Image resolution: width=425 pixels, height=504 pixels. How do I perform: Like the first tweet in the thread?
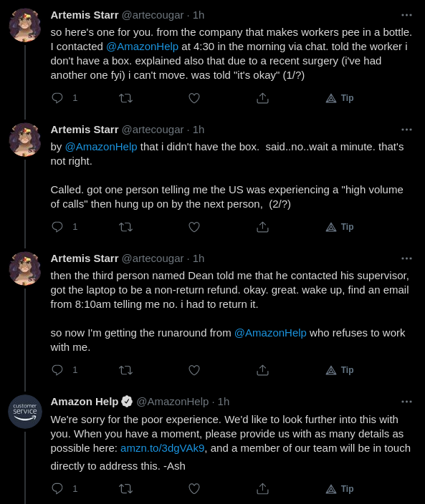pos(194,98)
